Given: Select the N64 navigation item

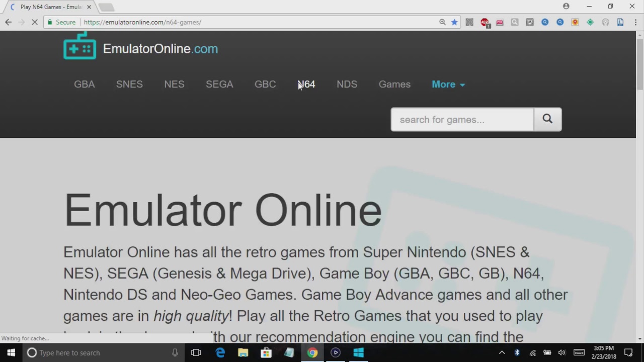Looking at the screenshot, I should (306, 84).
